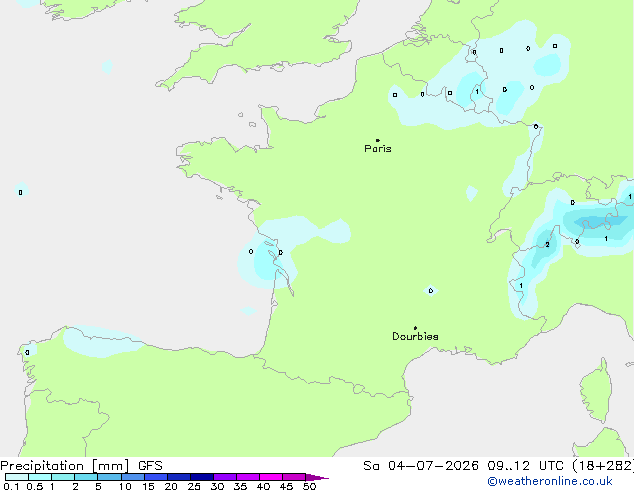Viewport: 634px width, 490px height.
Task: Click the GFS model name
Action: click(150, 466)
